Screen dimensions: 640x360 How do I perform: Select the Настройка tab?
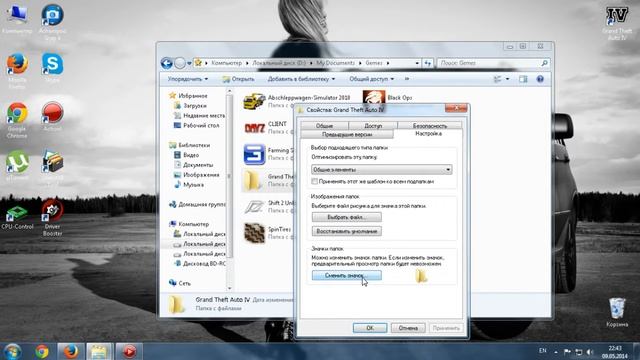pos(428,133)
